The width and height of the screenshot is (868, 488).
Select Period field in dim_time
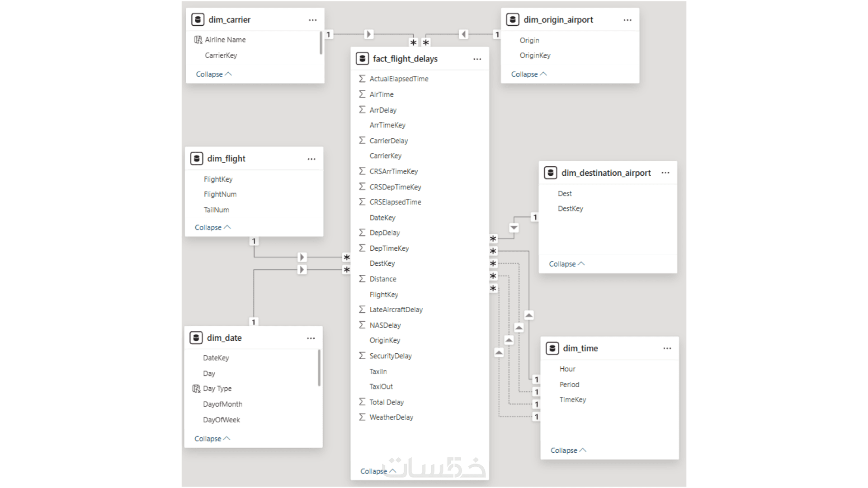coord(569,385)
